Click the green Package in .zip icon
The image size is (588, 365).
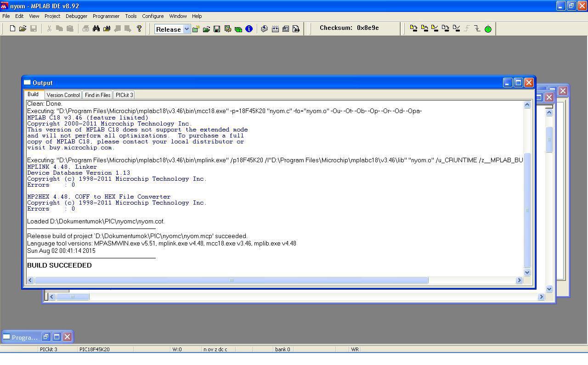[x=238, y=29]
